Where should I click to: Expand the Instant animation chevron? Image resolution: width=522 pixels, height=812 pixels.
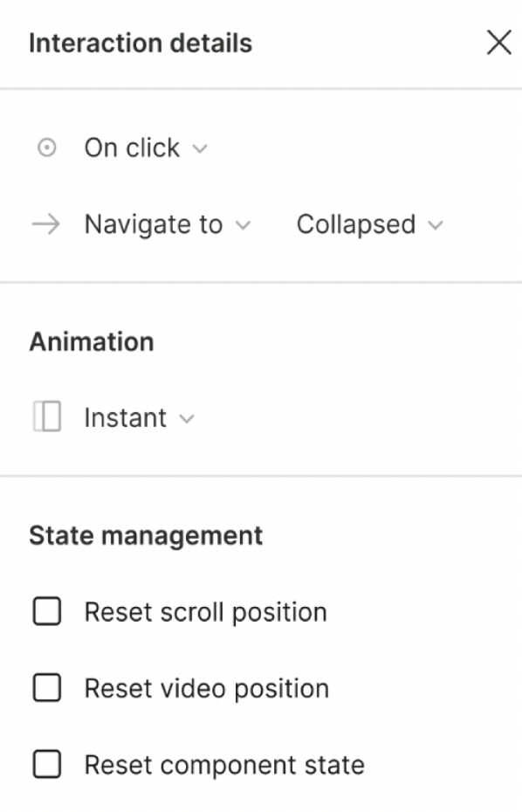tap(187, 418)
